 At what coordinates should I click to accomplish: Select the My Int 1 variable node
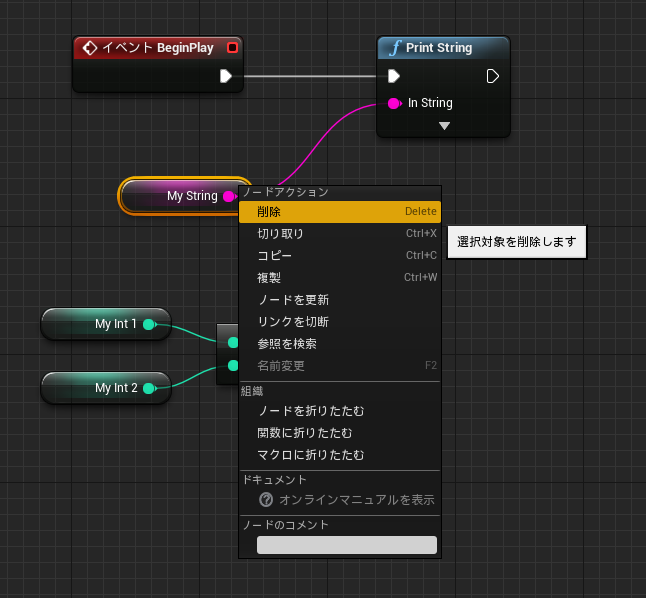(106, 324)
